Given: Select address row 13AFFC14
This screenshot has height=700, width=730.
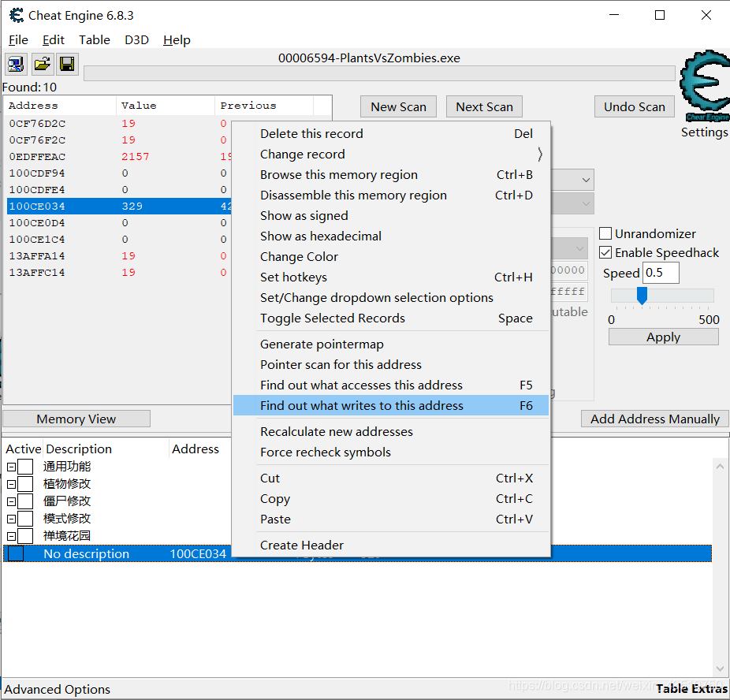Looking at the screenshot, I should coord(119,272).
